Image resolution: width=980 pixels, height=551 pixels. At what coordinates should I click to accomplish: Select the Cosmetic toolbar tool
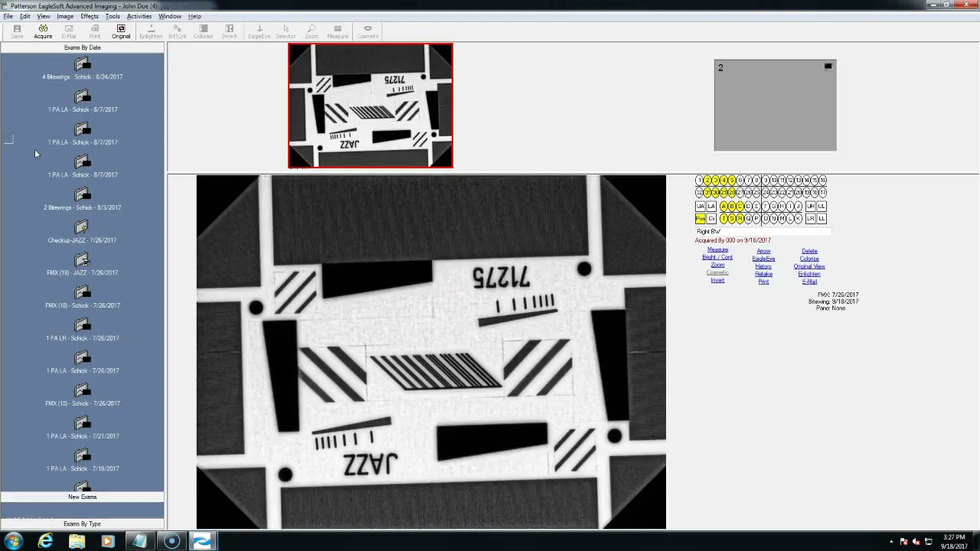[x=367, y=31]
